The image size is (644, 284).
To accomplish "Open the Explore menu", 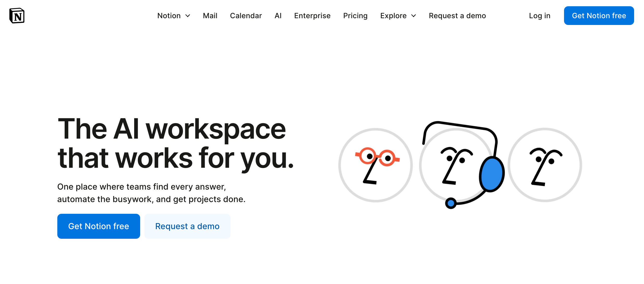I will pos(393,16).
